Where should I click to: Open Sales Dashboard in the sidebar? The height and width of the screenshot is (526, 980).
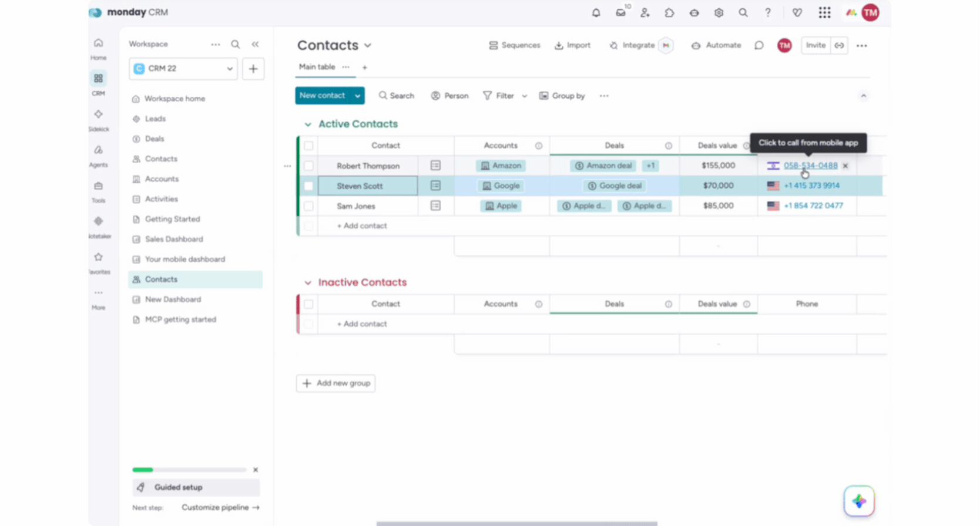click(x=174, y=239)
